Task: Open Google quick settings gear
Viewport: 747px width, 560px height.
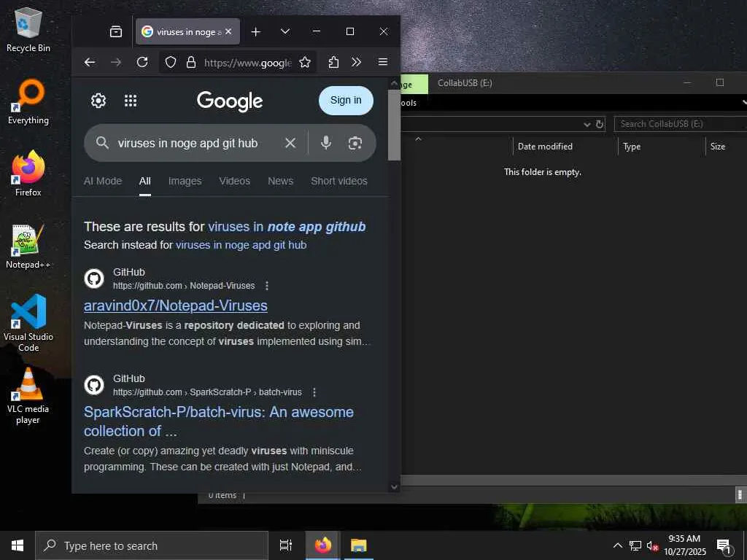Action: (98, 101)
